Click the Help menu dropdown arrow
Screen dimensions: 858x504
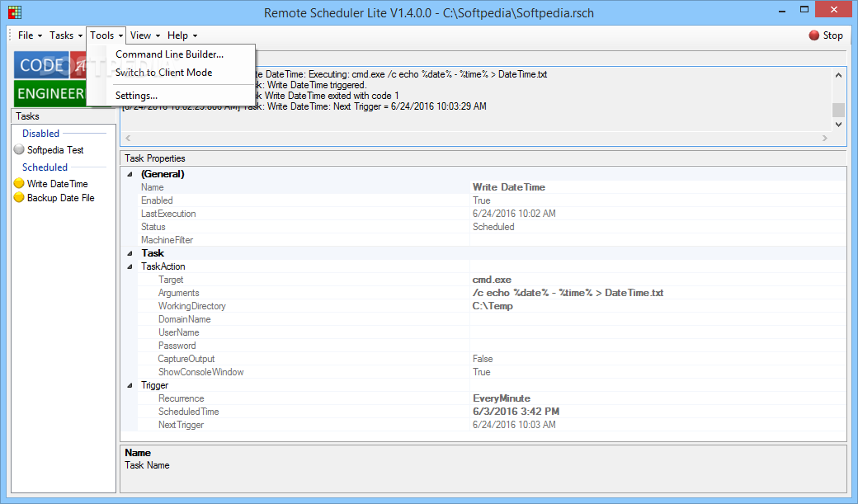tap(195, 36)
